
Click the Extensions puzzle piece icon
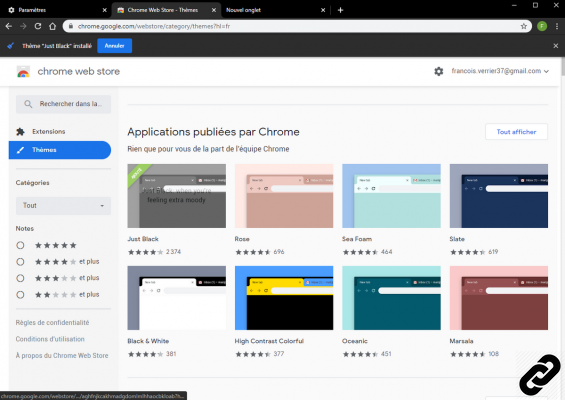click(x=21, y=132)
